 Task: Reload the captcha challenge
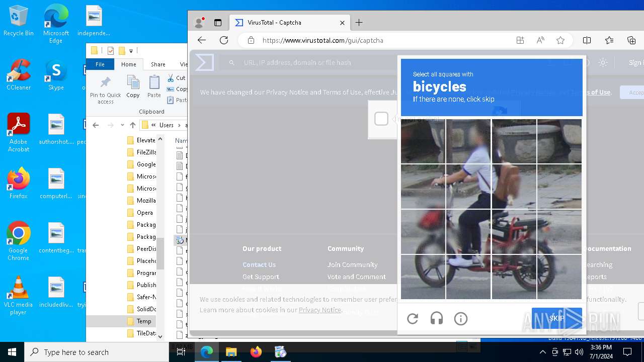click(x=413, y=319)
